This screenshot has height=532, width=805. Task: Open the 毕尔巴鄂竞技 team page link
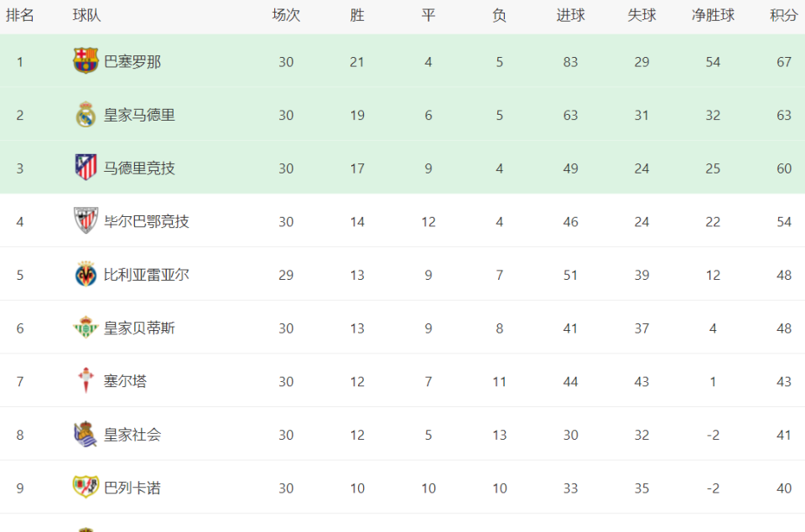tap(146, 222)
